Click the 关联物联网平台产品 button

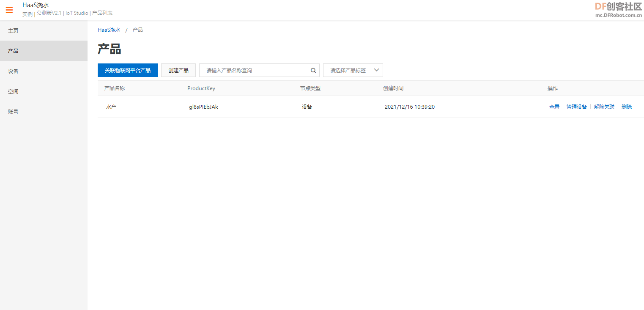(128, 70)
